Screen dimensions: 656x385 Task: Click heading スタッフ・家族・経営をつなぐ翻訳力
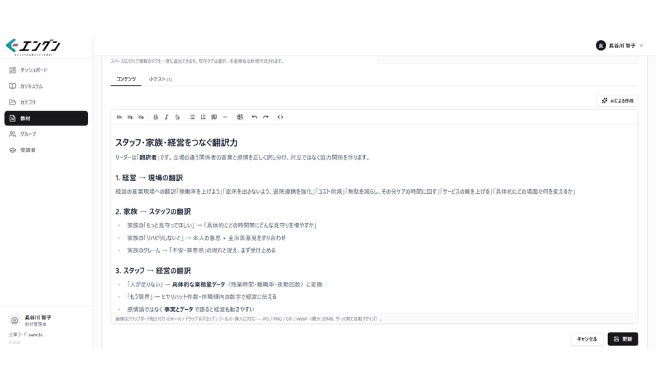[x=176, y=143]
